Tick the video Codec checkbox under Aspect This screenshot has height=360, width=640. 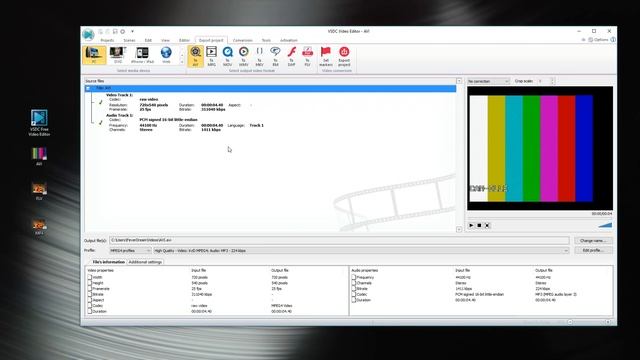point(89,306)
